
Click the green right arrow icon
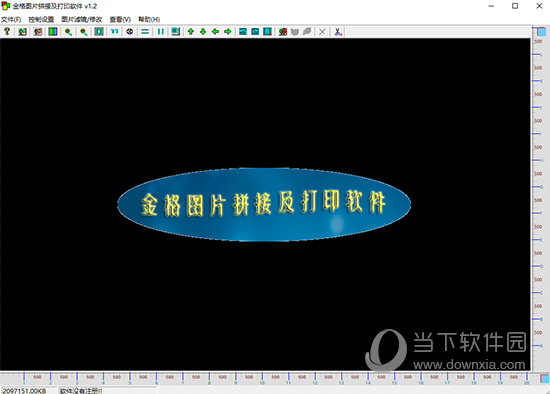[x=228, y=32]
